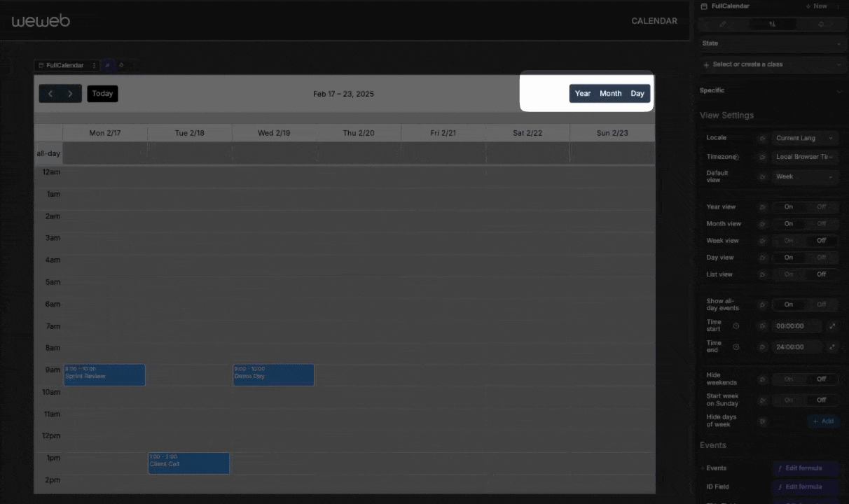Click the formula icon next to Locale
This screenshot has height=504, width=849.
coord(762,138)
